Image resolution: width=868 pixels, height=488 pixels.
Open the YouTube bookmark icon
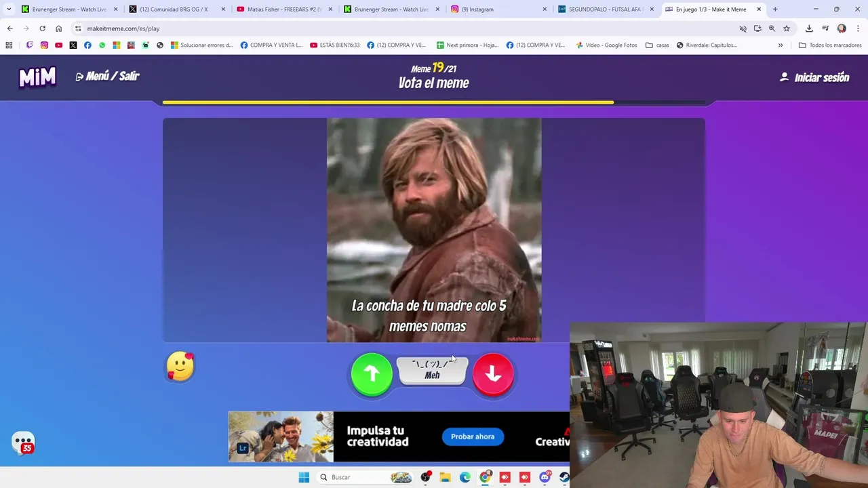(x=58, y=45)
